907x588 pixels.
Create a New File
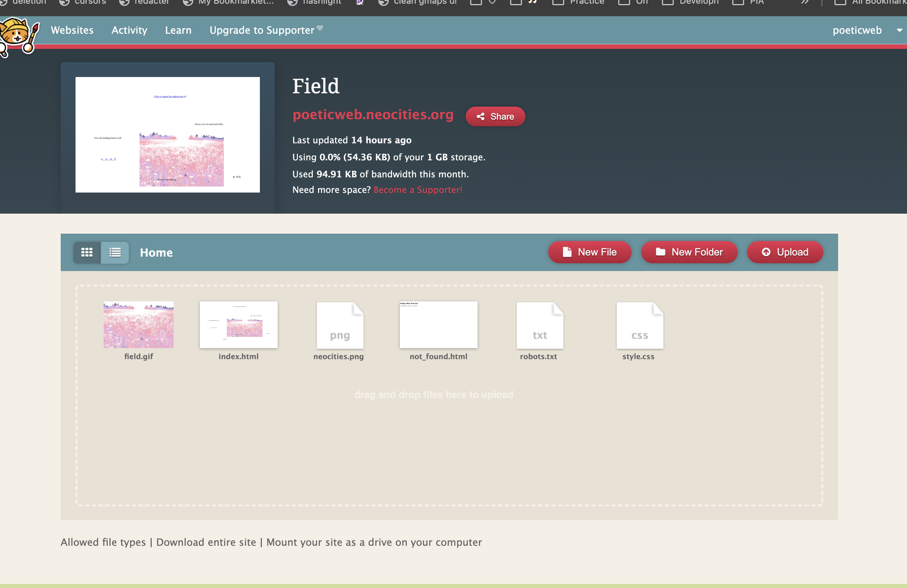(x=589, y=252)
